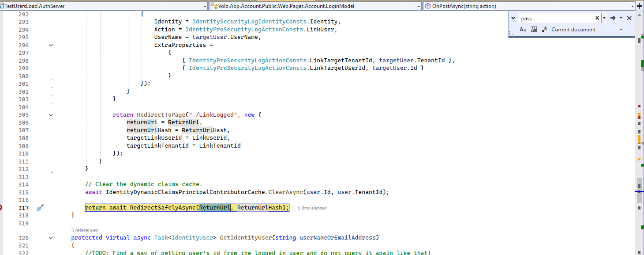Close the find panel
644x255 pixels.
(x=629, y=18)
